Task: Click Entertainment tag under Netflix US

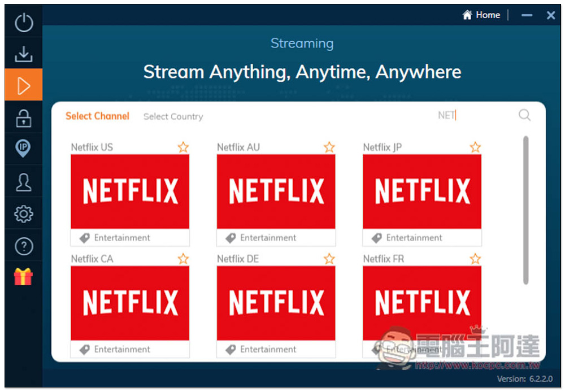Action: click(115, 238)
